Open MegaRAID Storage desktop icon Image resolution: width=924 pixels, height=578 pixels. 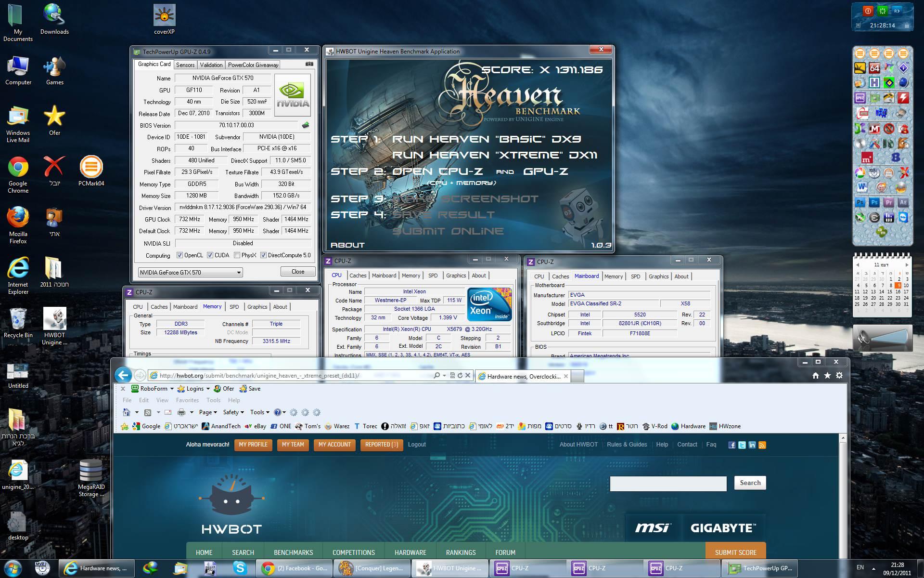point(91,478)
